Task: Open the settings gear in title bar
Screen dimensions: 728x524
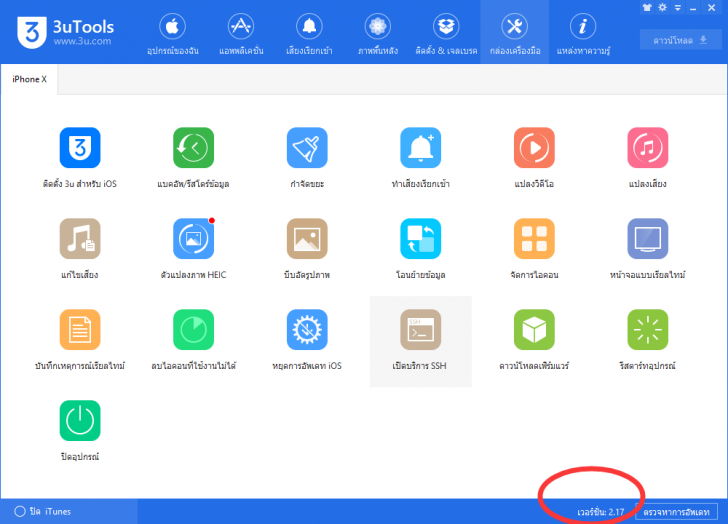Action: tap(663, 7)
